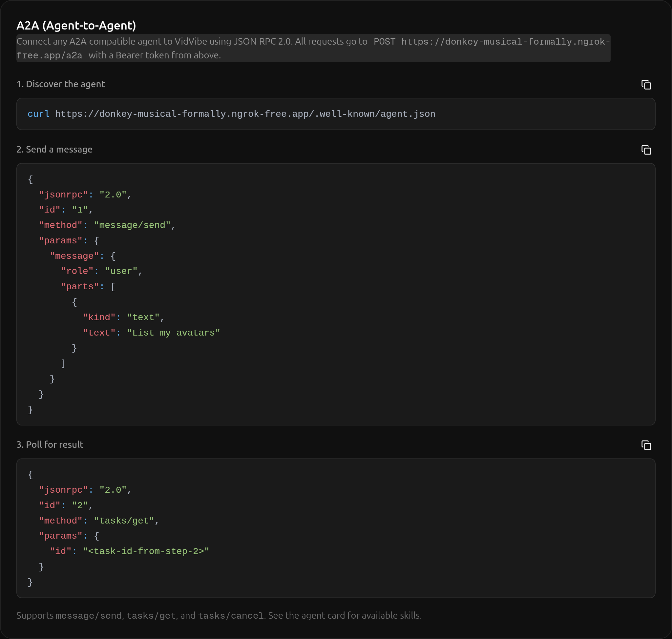Screen dimensions: 672x639
Task: Select the '1. Discover the agent' step label
Action: click(x=61, y=84)
